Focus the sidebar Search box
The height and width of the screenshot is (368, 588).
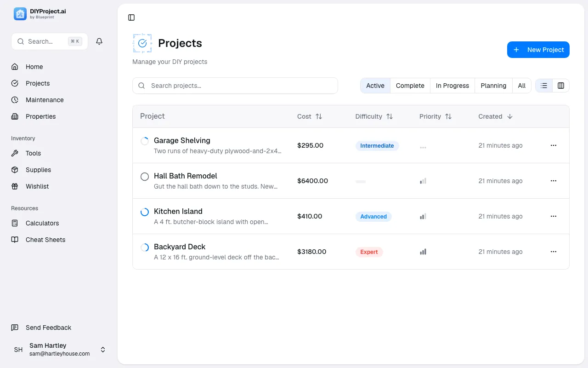click(x=50, y=41)
